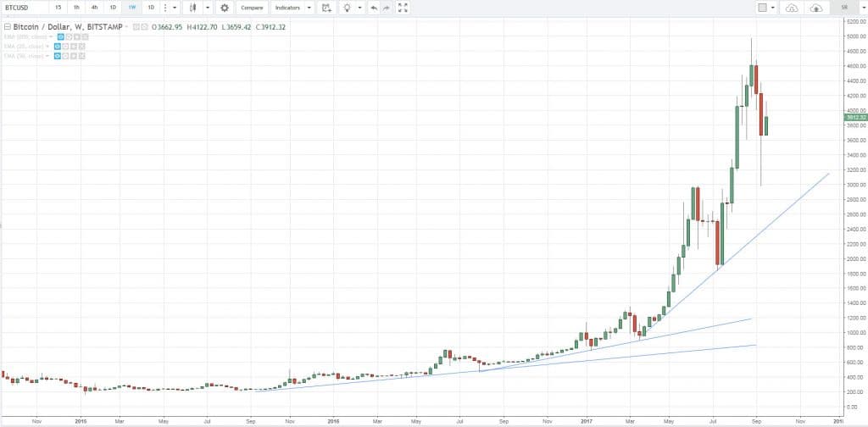Click the chart templates icon next to Indicators
868x427 pixels.
[x=324, y=8]
